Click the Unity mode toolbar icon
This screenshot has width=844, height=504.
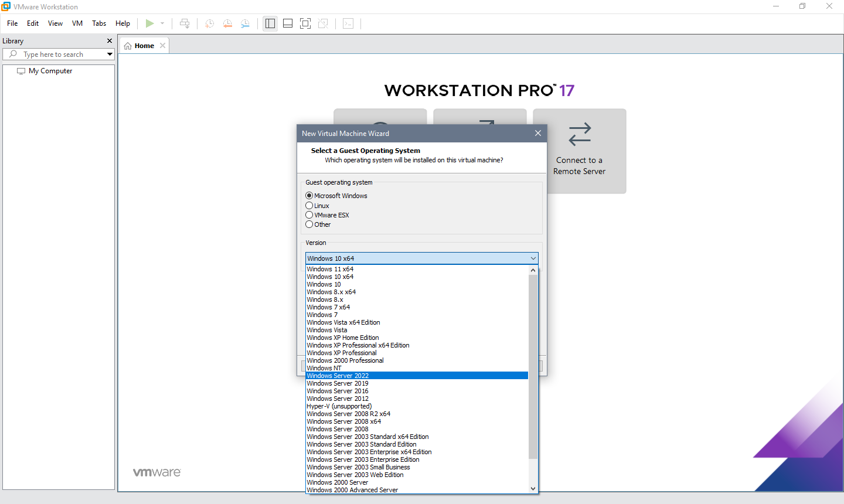point(323,23)
